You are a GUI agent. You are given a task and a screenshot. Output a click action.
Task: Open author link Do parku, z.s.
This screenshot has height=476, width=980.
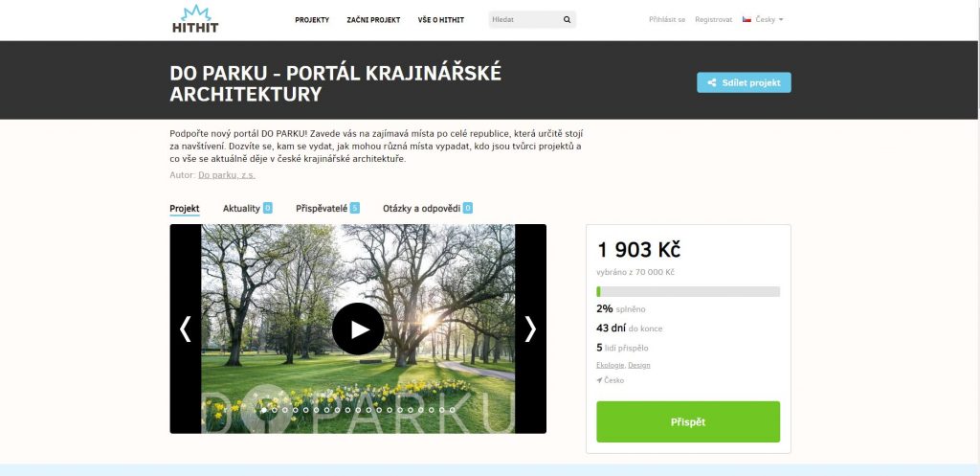point(226,175)
